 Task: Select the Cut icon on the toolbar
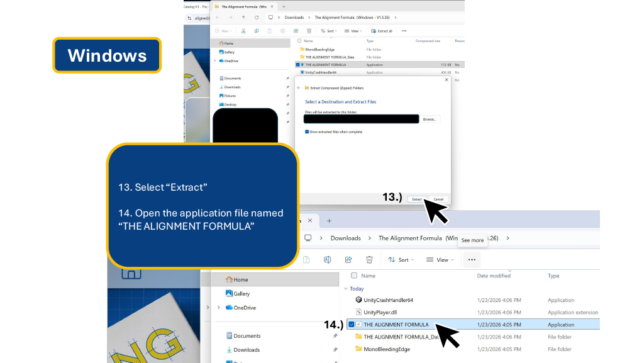pos(244,30)
